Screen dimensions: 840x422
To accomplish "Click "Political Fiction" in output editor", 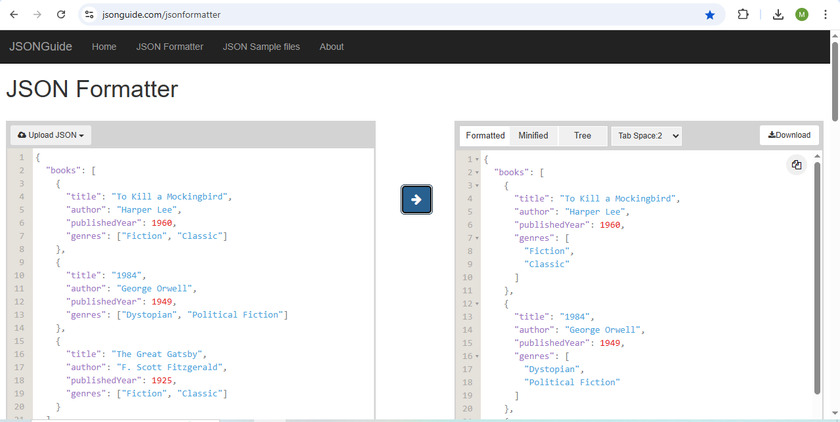I will point(572,382).
